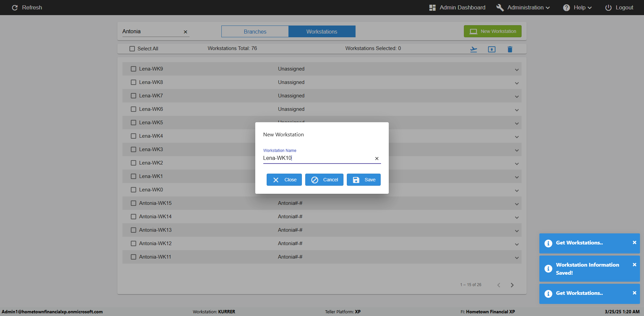
Task: Expand the Lena-WK7 row chevron
Action: coord(517,97)
